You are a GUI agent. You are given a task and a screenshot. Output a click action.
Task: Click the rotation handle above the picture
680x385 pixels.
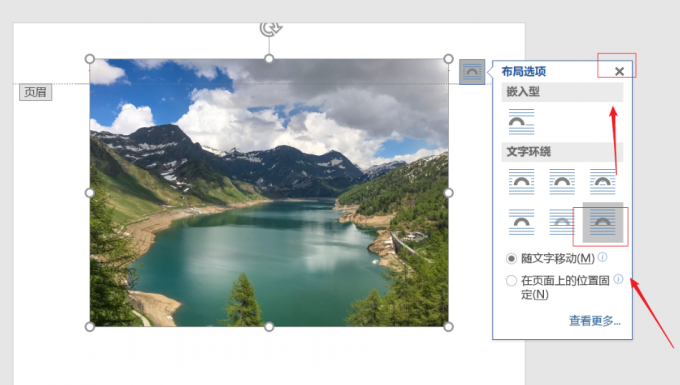[271, 29]
